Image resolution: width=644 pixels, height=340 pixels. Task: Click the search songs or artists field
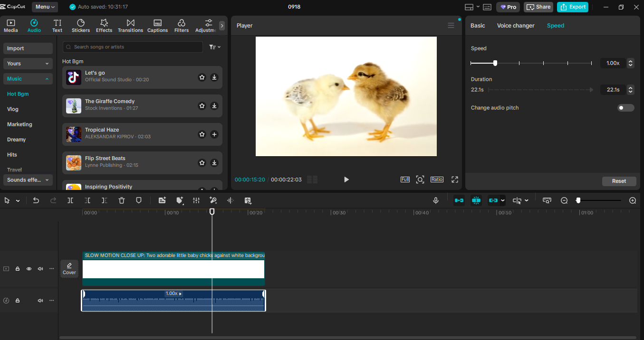pos(133,47)
